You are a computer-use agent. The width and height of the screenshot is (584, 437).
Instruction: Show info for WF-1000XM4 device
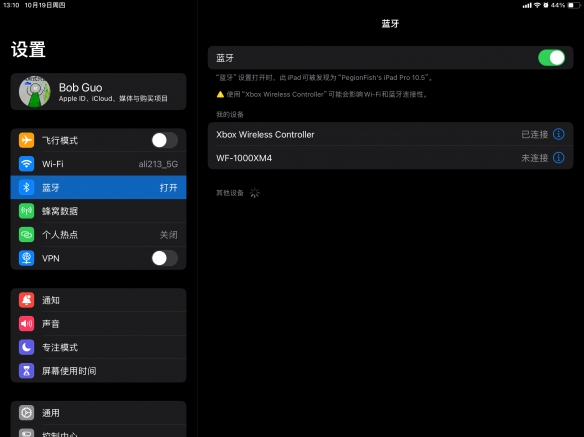coord(558,158)
